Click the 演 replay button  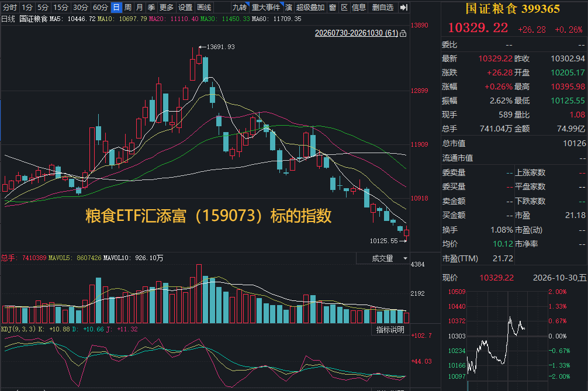pos(288,7)
